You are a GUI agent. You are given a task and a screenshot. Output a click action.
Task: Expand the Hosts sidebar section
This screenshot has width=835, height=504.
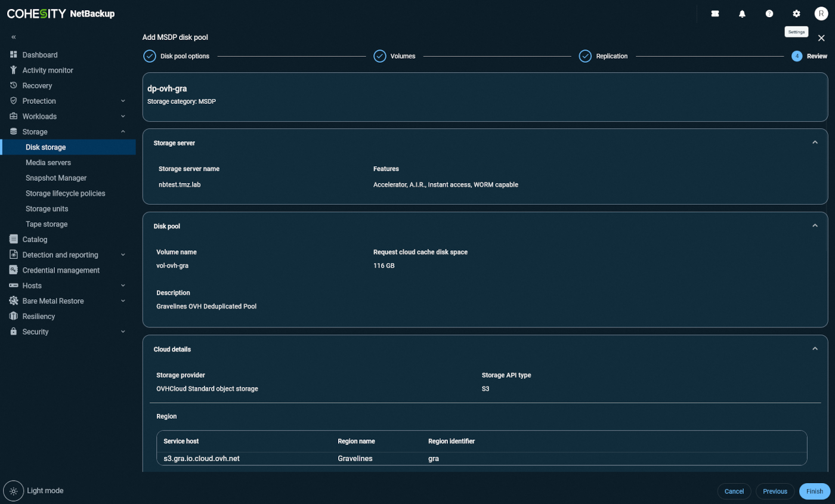point(123,285)
